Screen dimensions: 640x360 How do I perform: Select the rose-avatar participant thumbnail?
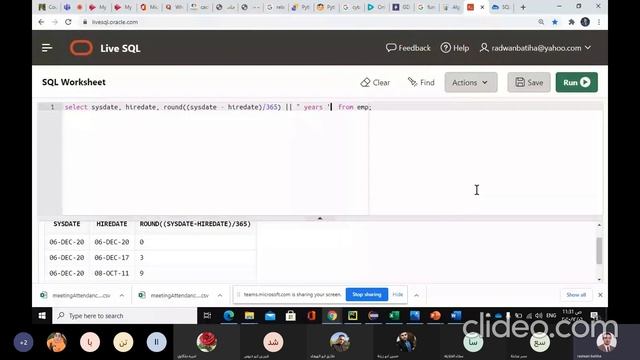pyautogui.click(x=207, y=342)
